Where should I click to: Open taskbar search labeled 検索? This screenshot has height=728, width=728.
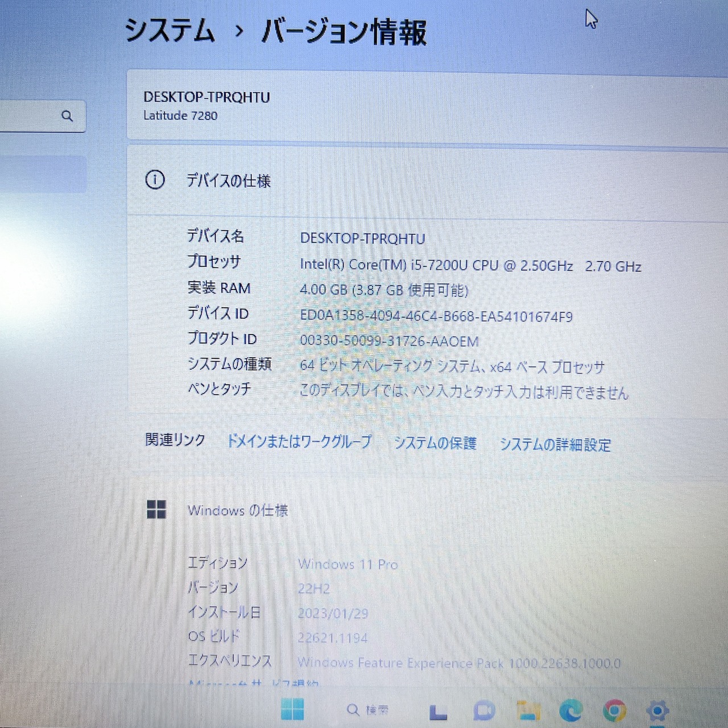[x=367, y=710]
